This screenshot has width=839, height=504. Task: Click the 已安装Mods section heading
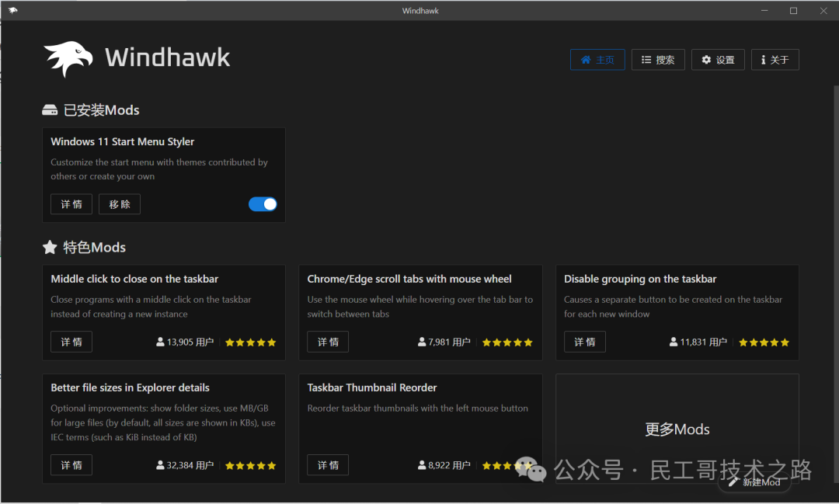pos(101,109)
